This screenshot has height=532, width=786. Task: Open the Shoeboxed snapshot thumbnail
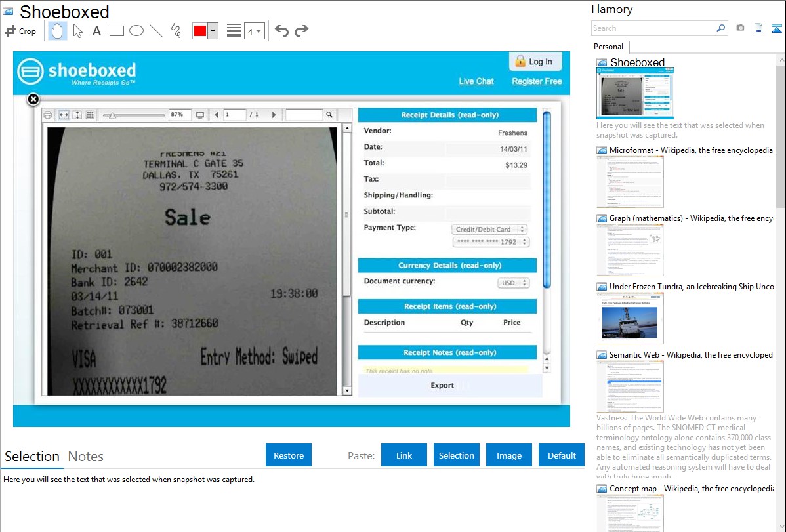pyautogui.click(x=634, y=92)
